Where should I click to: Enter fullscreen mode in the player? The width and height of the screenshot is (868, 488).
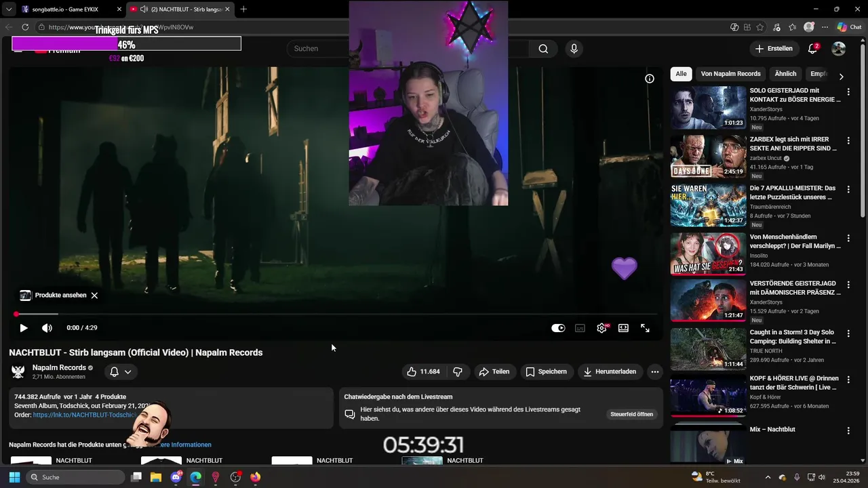[645, 328]
